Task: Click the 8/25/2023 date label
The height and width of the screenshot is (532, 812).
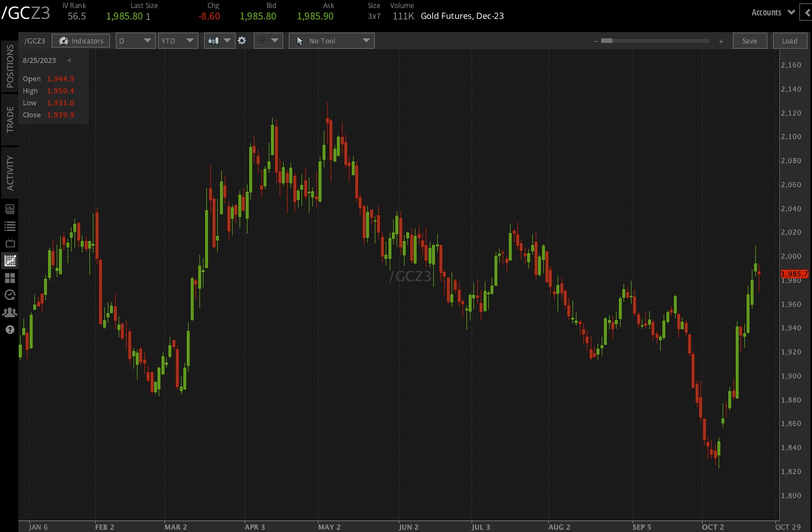Action: 40,61
